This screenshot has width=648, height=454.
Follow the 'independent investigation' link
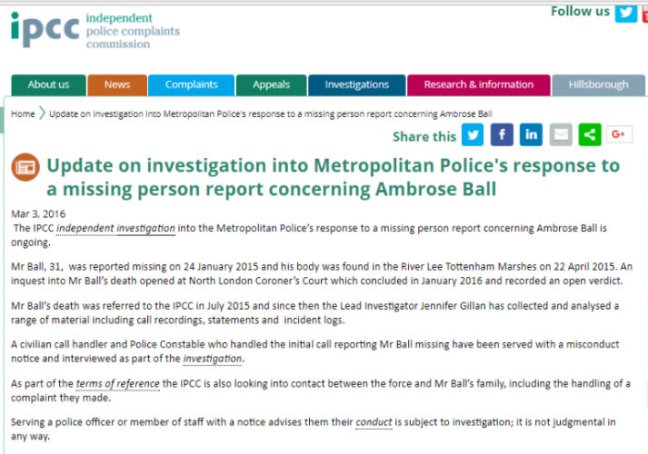point(116,229)
